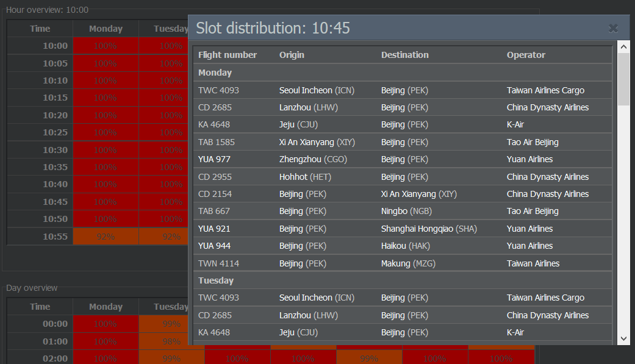Click the Origin column header

[292, 55]
